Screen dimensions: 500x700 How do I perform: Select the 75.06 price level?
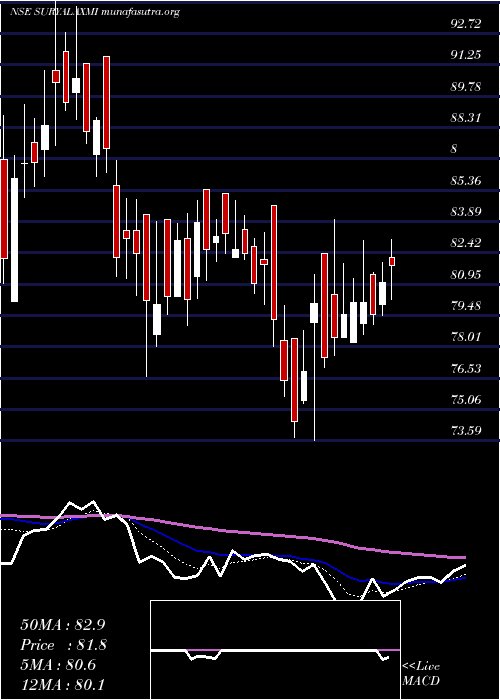pos(466,400)
